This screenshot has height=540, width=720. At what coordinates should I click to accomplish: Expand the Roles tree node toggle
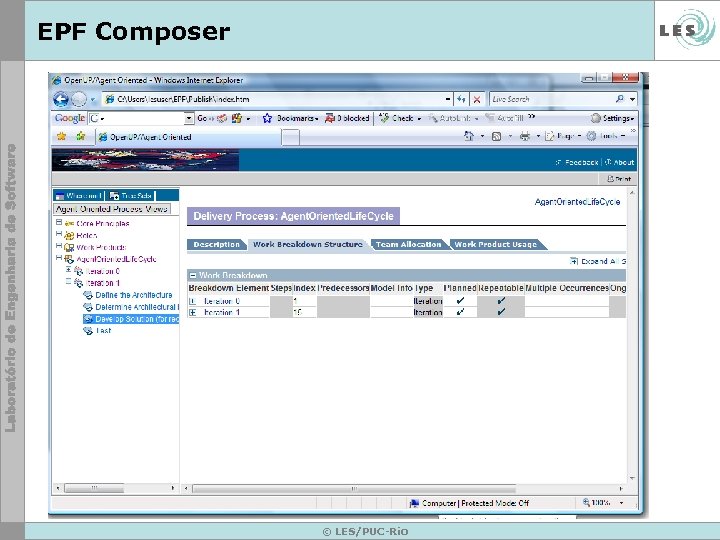pyautogui.click(x=59, y=234)
